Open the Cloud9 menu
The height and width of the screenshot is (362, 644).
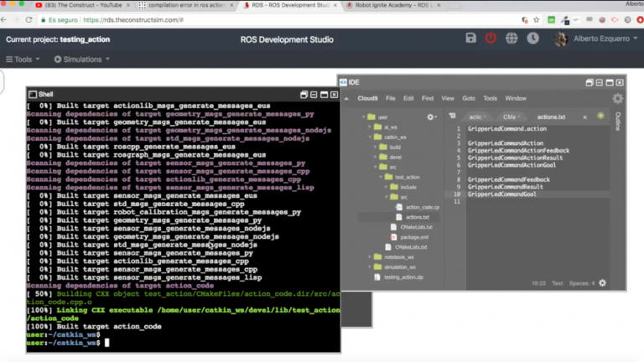point(367,99)
